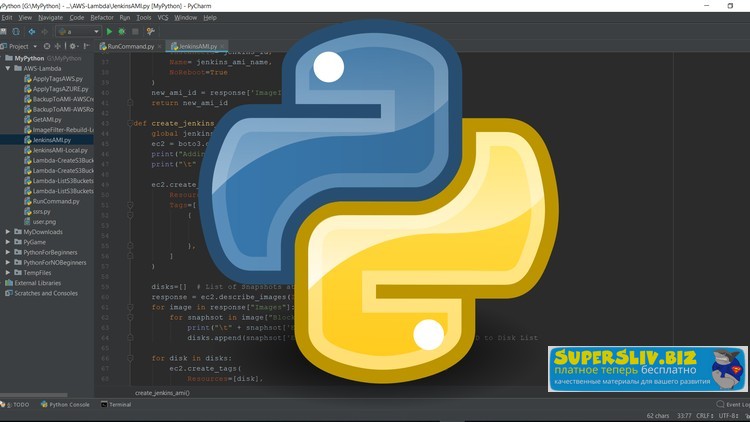
Task: Expand the MyDownloads folder
Action: [x=8, y=232]
